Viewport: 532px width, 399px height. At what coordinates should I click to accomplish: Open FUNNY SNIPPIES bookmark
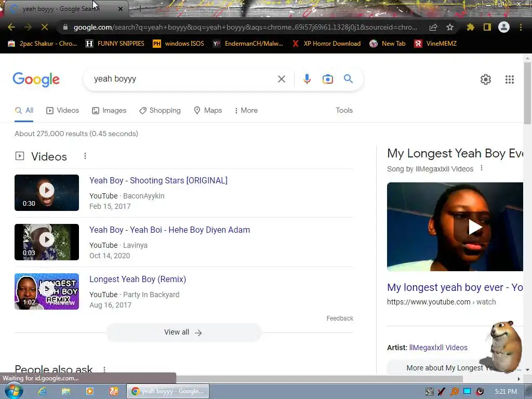(115, 44)
